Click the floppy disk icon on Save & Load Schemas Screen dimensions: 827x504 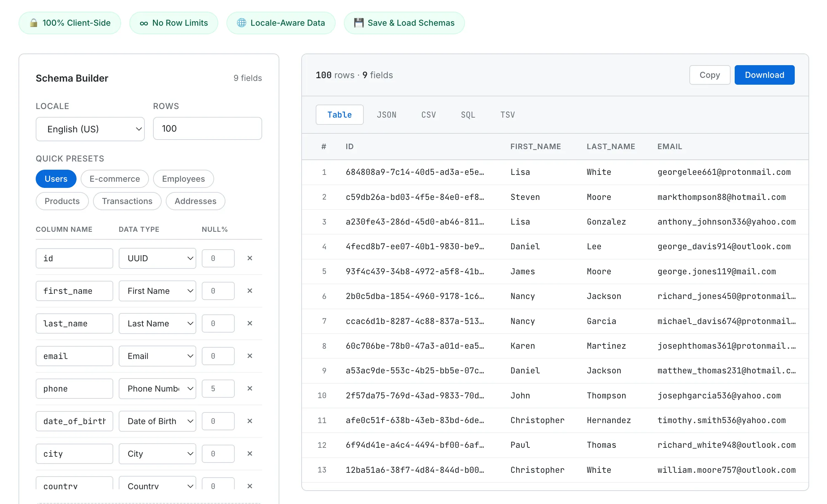(x=359, y=23)
